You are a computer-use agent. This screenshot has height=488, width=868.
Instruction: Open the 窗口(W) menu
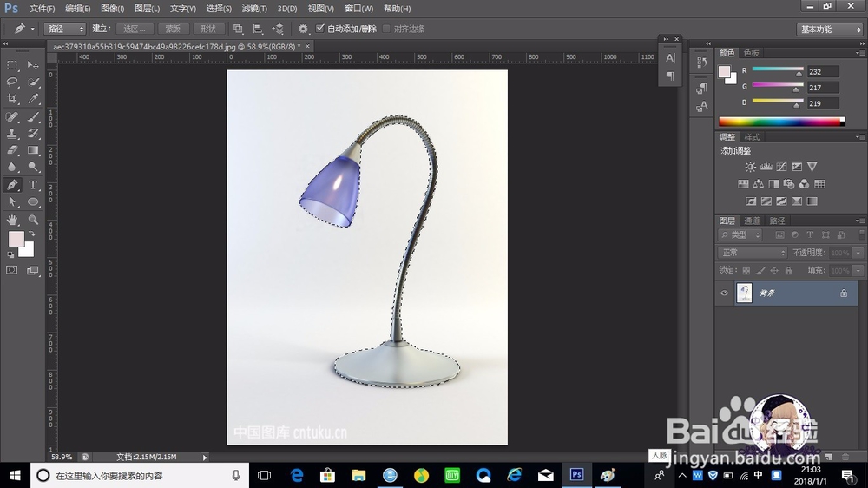tap(358, 9)
